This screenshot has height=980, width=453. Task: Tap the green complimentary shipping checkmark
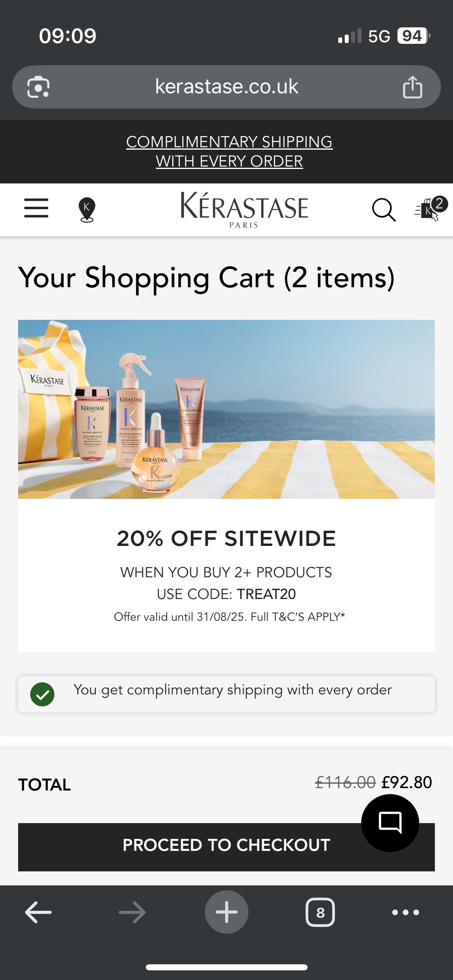tap(42, 694)
